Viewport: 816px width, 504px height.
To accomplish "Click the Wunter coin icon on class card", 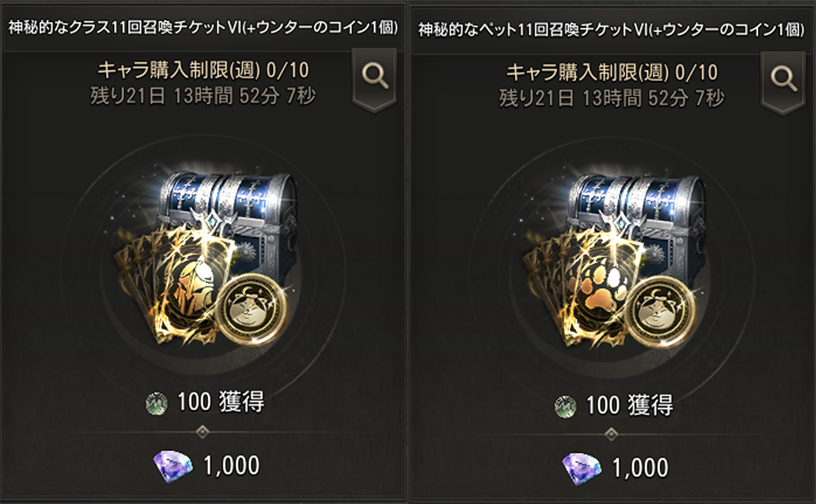I will click(x=251, y=309).
